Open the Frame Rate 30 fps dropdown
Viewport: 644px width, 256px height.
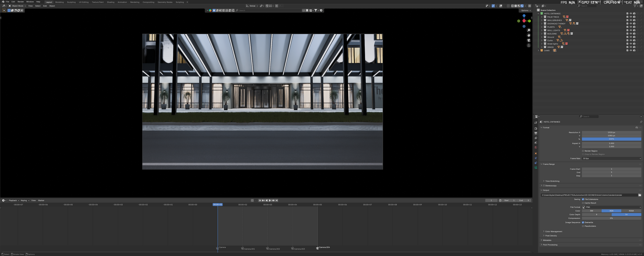(x=611, y=159)
